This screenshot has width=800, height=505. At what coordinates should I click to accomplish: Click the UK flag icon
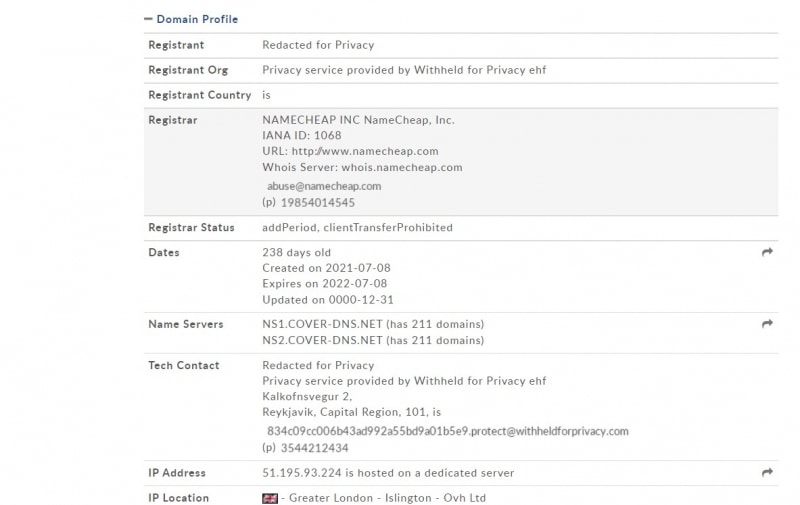(270, 498)
